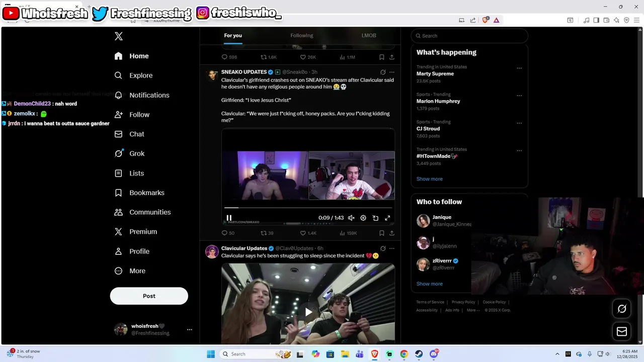Switch to the Following tab
The height and width of the screenshot is (362, 644).
click(x=302, y=36)
